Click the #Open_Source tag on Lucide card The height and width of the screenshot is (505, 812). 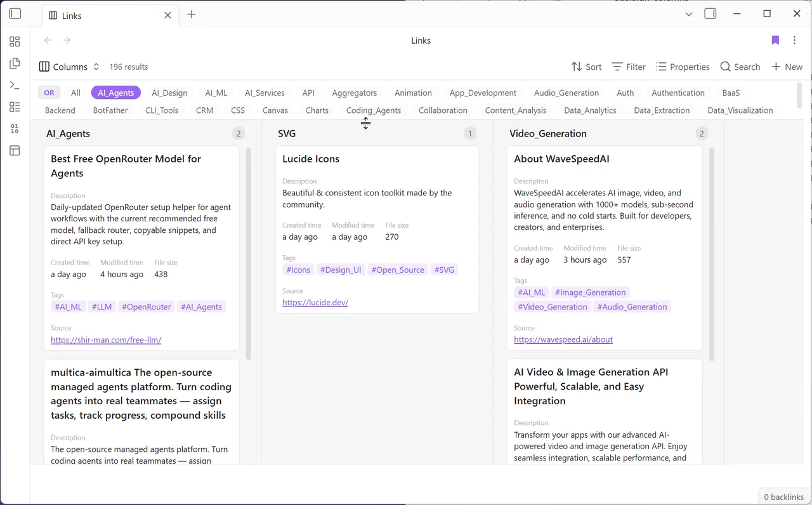pos(398,270)
